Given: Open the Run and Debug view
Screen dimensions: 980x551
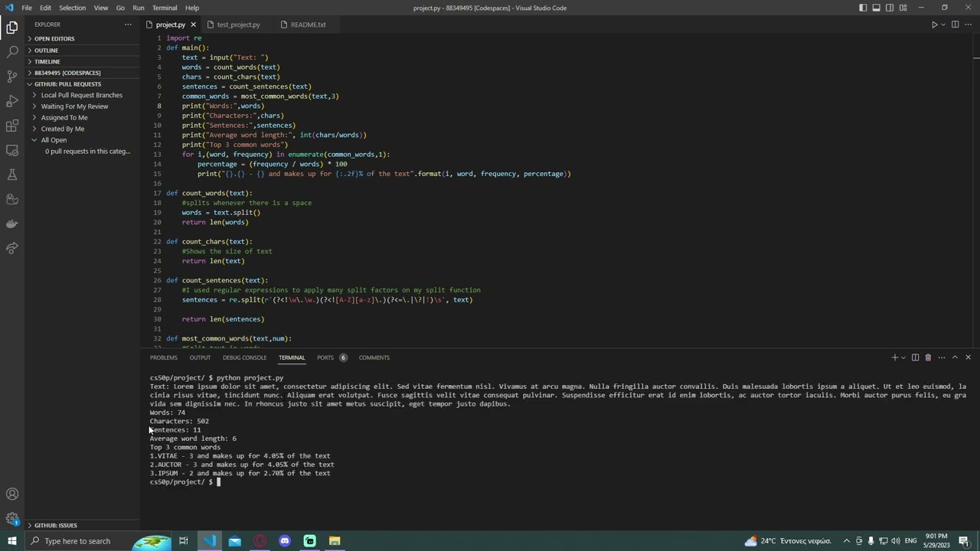Looking at the screenshot, I should [12, 101].
